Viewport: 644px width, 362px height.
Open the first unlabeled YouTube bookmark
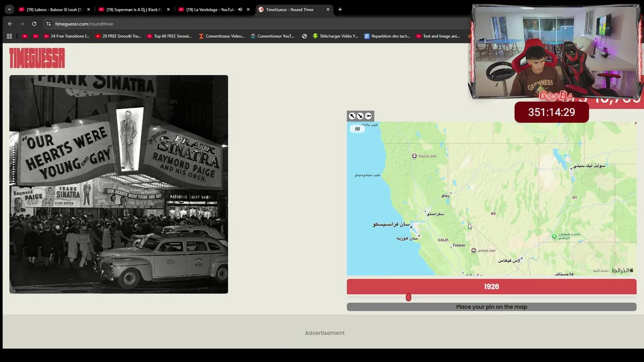pyautogui.click(x=25, y=36)
